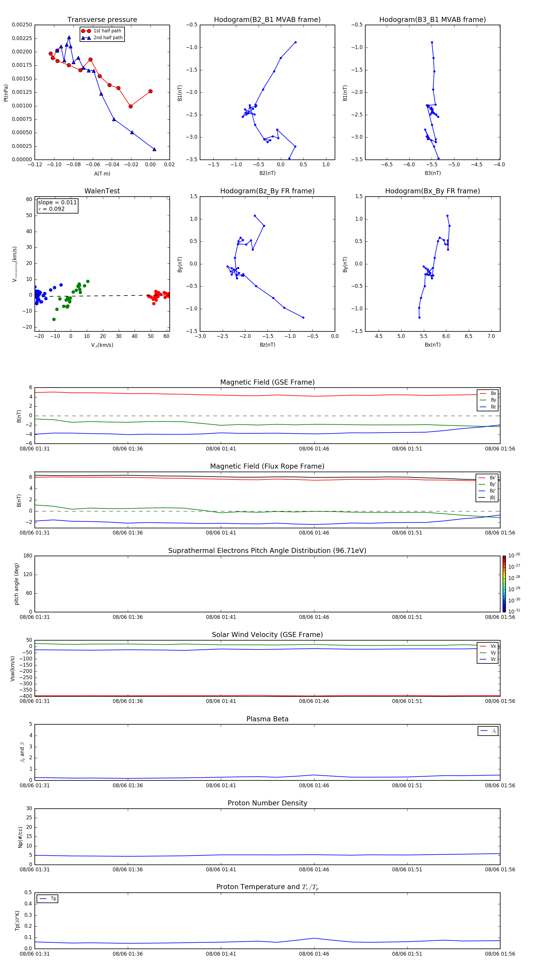Click the Vremaining(km/s) y-axis label
This screenshot has width=535, height=980.
15,264
